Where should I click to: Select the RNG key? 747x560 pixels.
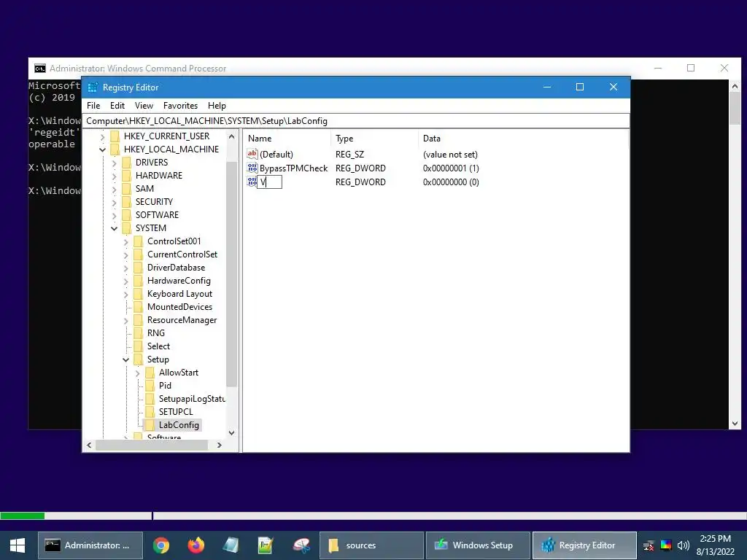pyautogui.click(x=156, y=333)
